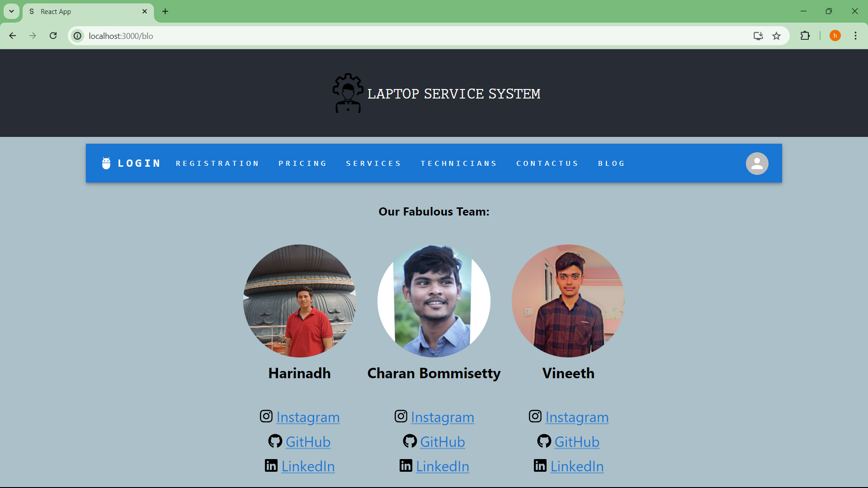868x488 pixels.
Task: Open the browser extensions puzzle icon
Action: click(x=805, y=36)
